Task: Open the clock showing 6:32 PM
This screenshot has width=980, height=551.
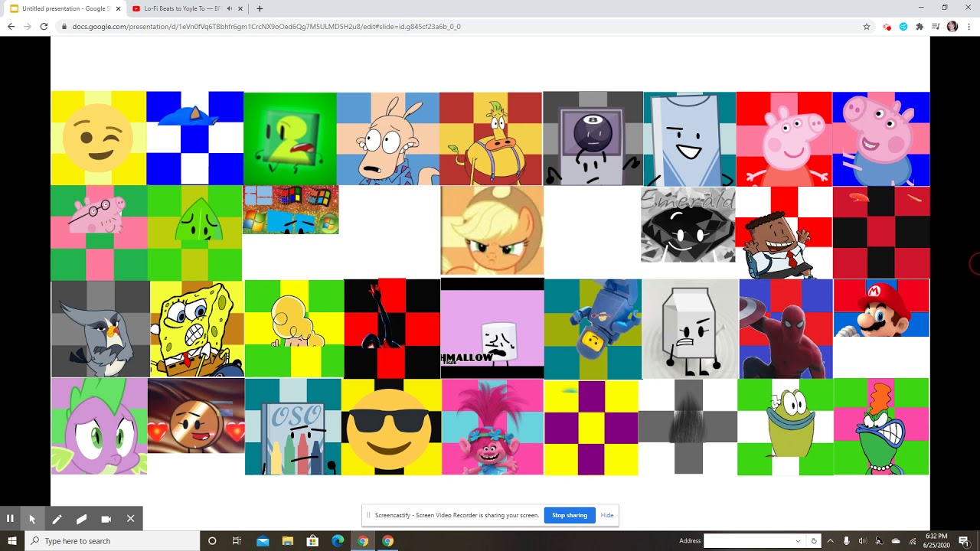Action: (936, 541)
